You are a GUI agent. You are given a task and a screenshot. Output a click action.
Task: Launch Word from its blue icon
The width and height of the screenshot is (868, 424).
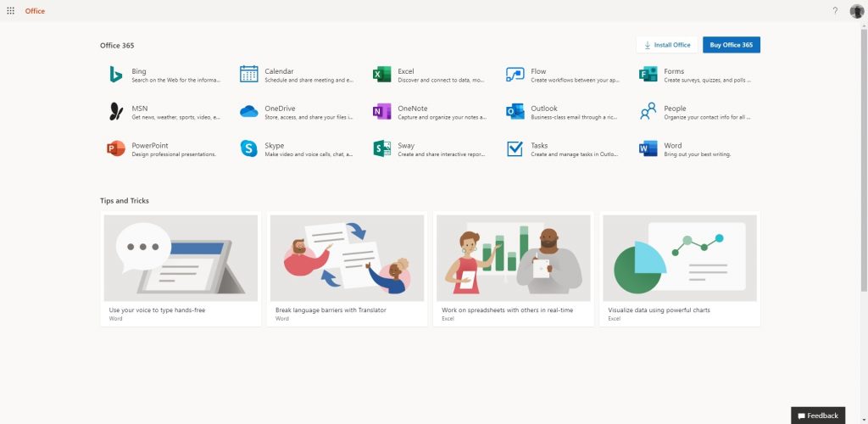pyautogui.click(x=648, y=148)
